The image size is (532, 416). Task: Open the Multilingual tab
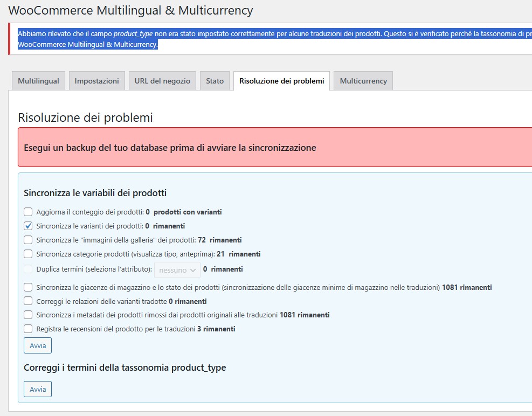[x=38, y=81]
